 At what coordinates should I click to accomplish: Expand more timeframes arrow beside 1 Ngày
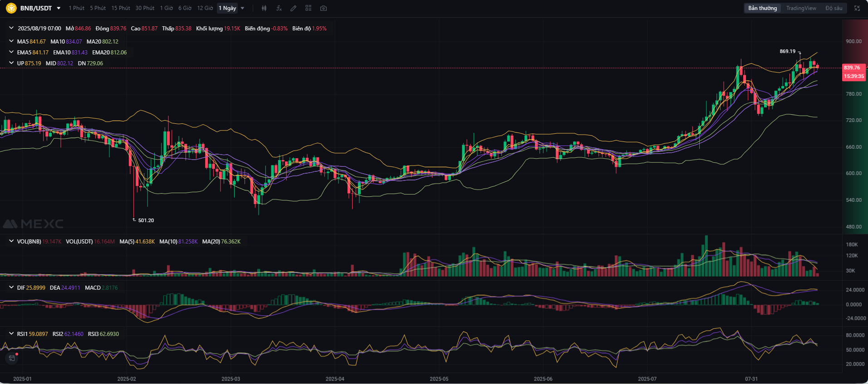click(242, 8)
